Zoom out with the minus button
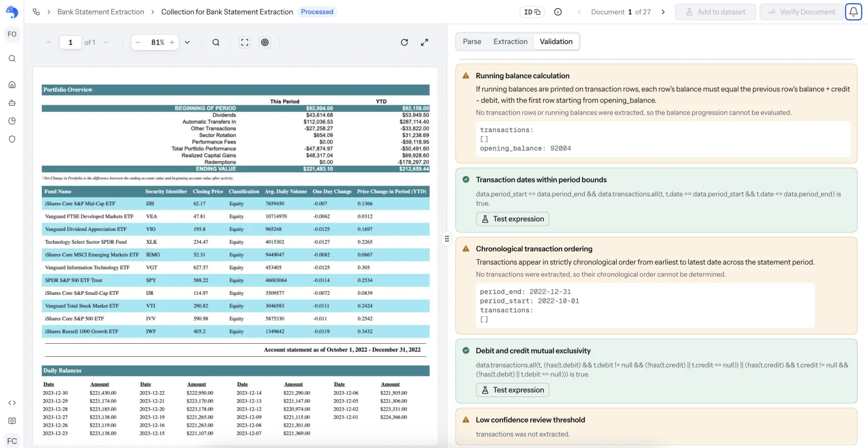Screen dimensions: 868x448 point(138,42)
